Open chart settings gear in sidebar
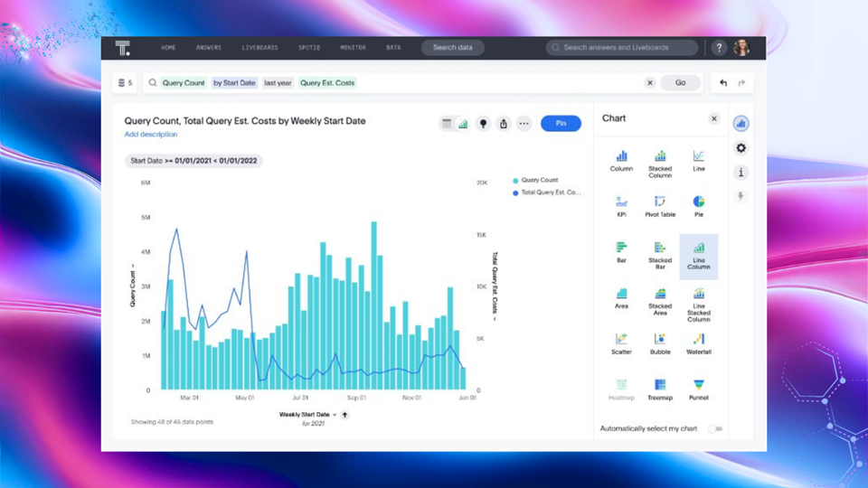 [x=741, y=148]
